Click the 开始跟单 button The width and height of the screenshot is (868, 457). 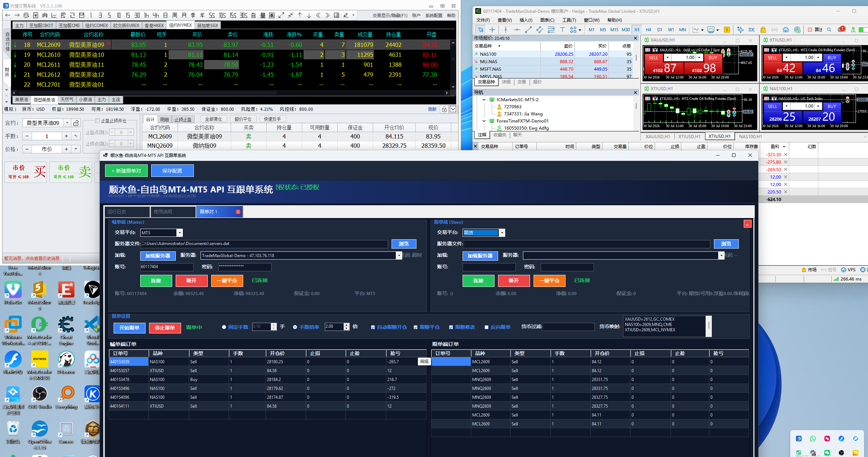pos(130,328)
